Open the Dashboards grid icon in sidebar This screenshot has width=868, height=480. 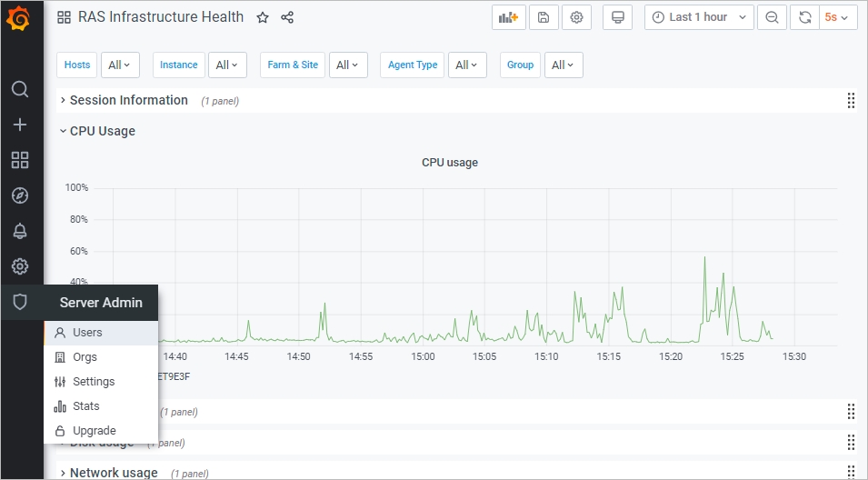[x=20, y=160]
